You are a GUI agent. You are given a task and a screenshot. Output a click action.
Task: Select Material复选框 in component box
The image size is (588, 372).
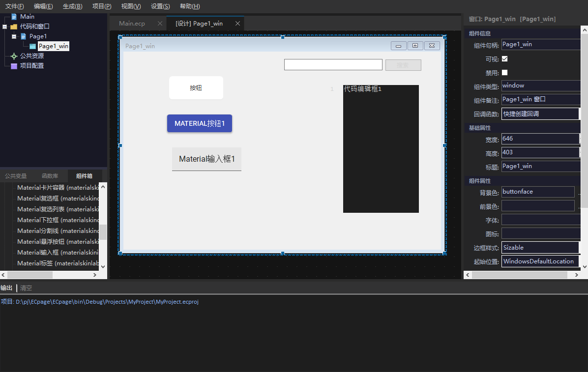(x=58, y=199)
